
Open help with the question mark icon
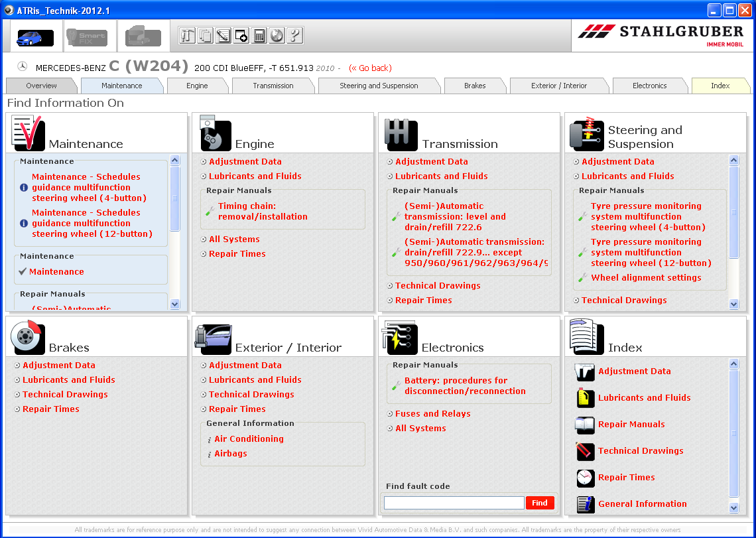pos(294,36)
